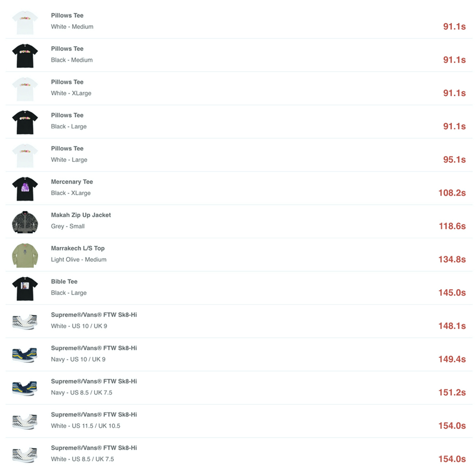Select the "Grey - Small" variant label
Image resolution: width=476 pixels, height=476 pixels.
(67, 226)
